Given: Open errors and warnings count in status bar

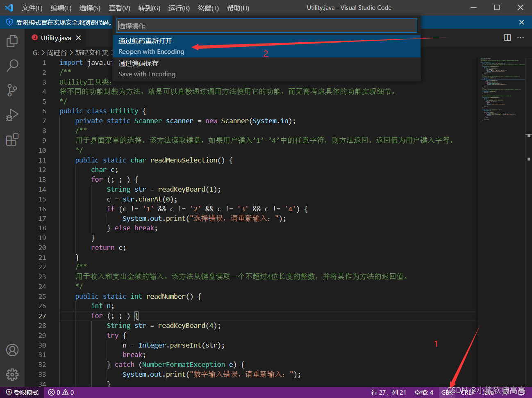Looking at the screenshot, I should coord(61,393).
